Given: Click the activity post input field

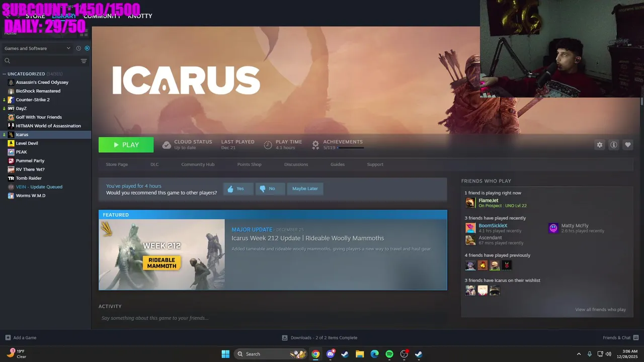Looking at the screenshot, I should [272, 318].
